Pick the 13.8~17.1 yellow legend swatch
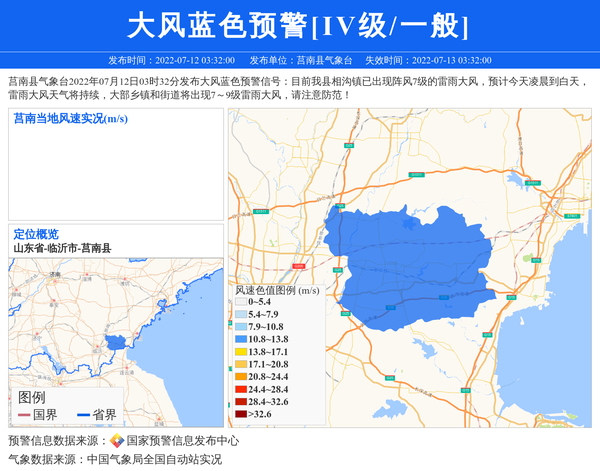This screenshot has height=471, width=600. 241,352
